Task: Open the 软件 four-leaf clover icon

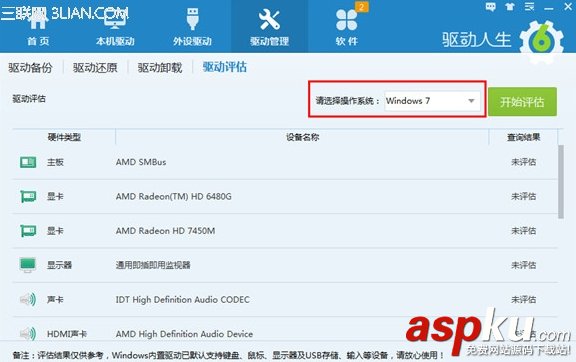Action: point(346,20)
